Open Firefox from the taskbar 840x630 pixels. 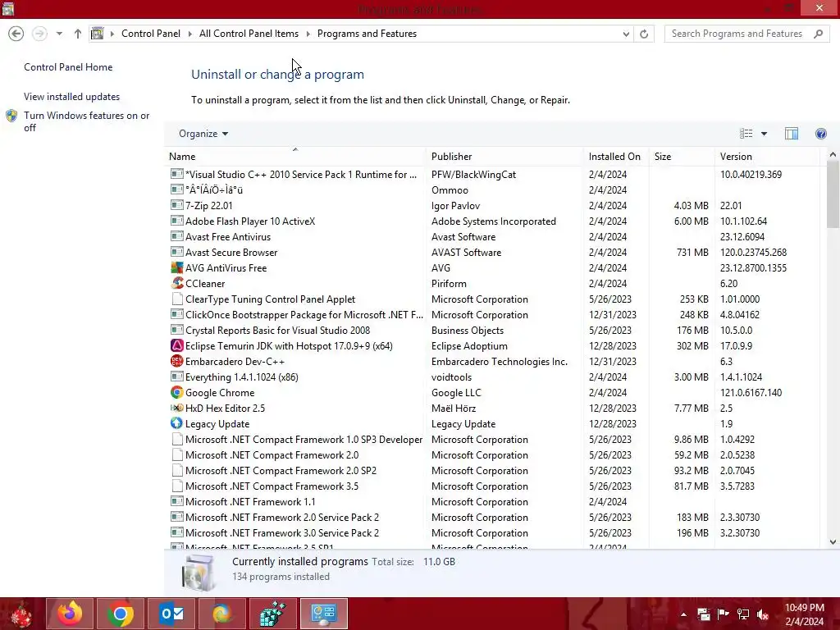tap(71, 614)
